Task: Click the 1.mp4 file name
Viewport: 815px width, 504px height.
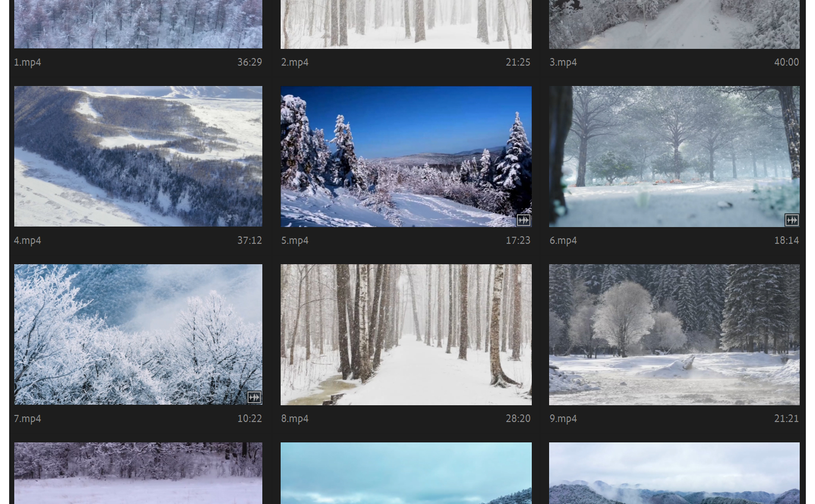Action: click(28, 63)
